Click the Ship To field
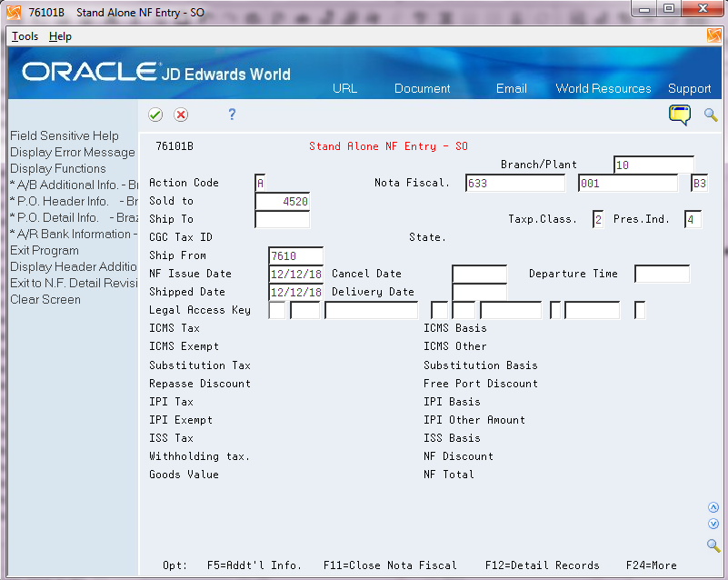 click(x=283, y=219)
